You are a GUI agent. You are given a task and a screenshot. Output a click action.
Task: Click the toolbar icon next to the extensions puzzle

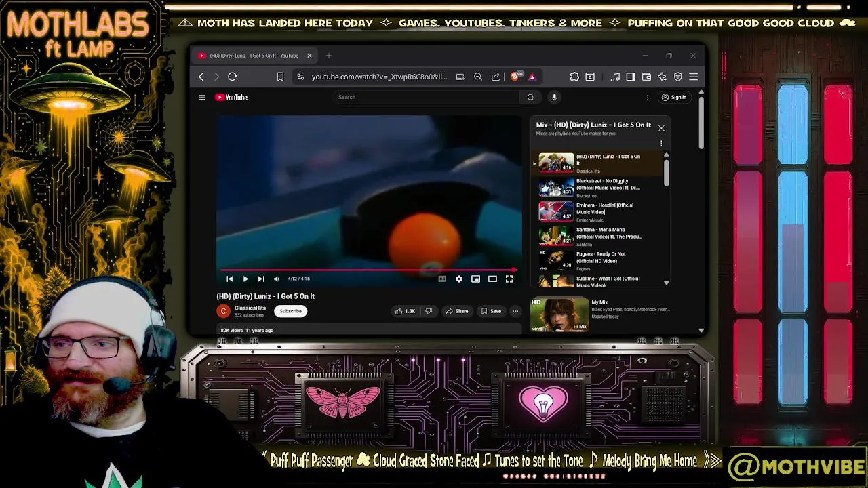coord(590,77)
